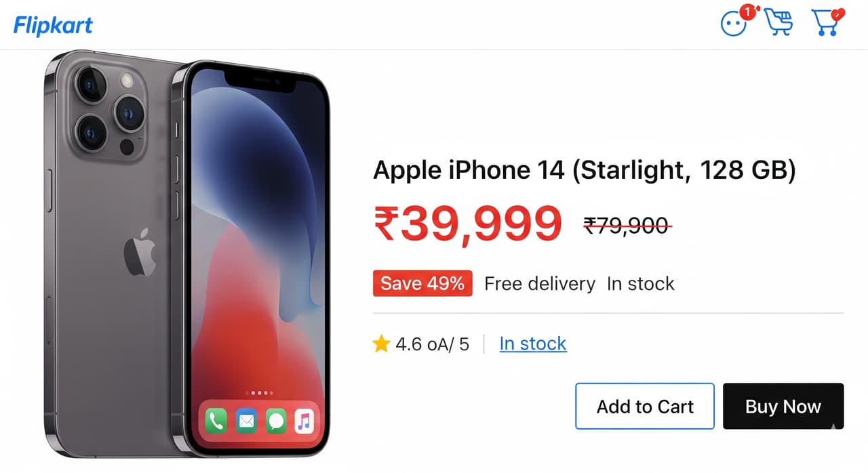Viewport: 868px width, 473px height.
Task: Open the middle shopping cart icon
Action: (x=778, y=22)
